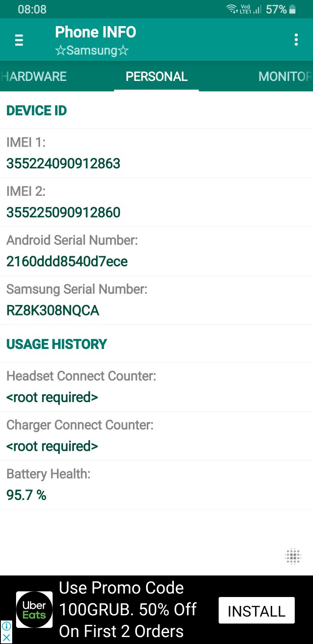The height and width of the screenshot is (644, 313).
Task: Tap the Uber Eats promo code text
Action: (128, 610)
